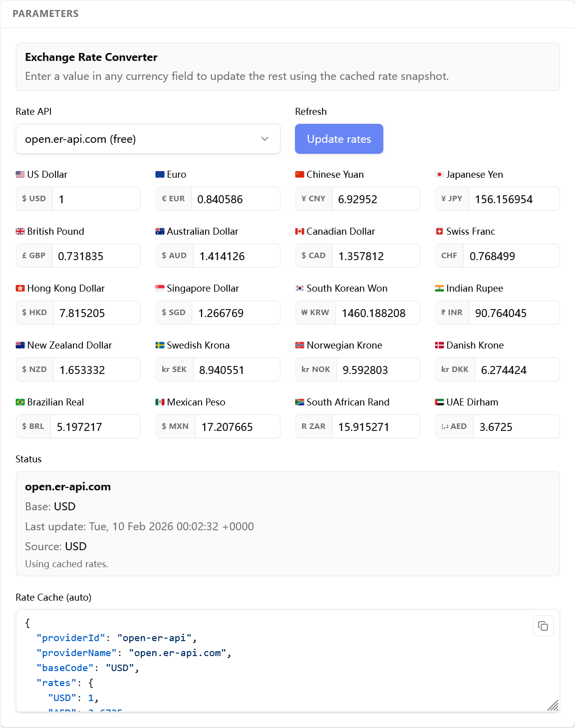Click the South Korean flag next to Korean Won
The height and width of the screenshot is (728, 575).
pyautogui.click(x=299, y=288)
